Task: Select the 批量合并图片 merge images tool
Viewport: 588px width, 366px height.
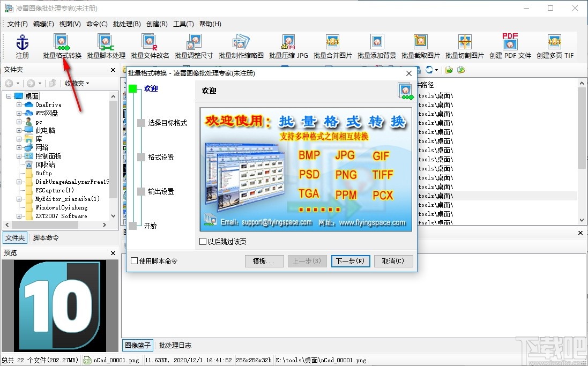Action: pyautogui.click(x=332, y=46)
